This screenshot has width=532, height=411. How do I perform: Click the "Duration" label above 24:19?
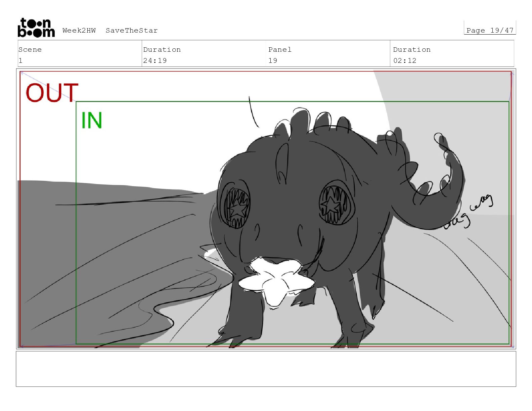162,50
